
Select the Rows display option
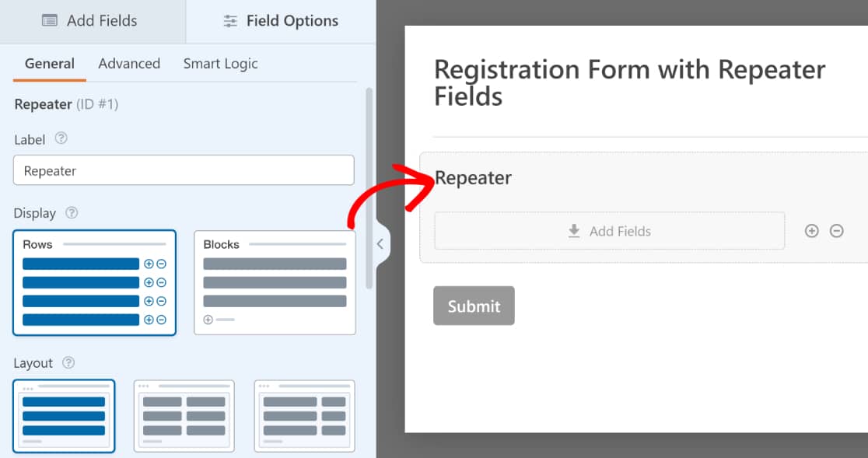pyautogui.click(x=95, y=283)
